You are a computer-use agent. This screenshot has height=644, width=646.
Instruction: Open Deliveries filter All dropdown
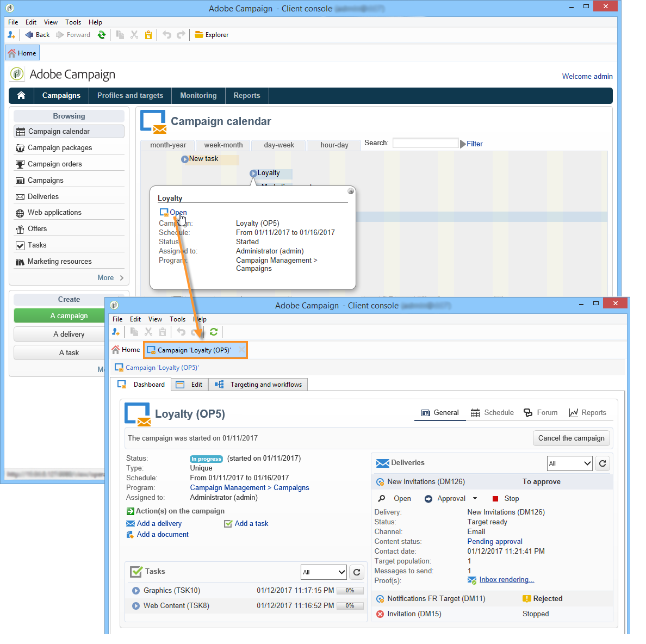[x=569, y=463]
